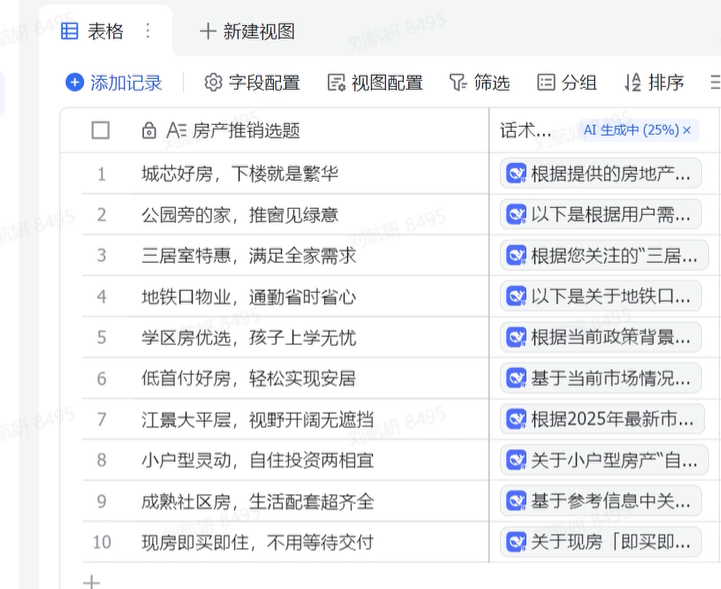
Task: Open AI result 根据当前政策背景...
Action: (x=601, y=337)
